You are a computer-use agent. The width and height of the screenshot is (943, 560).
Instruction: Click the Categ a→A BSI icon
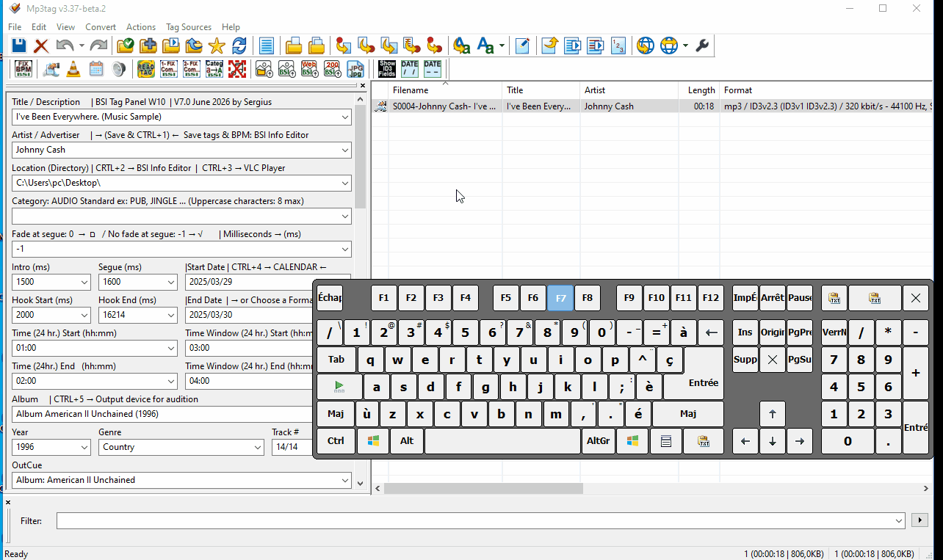214,69
